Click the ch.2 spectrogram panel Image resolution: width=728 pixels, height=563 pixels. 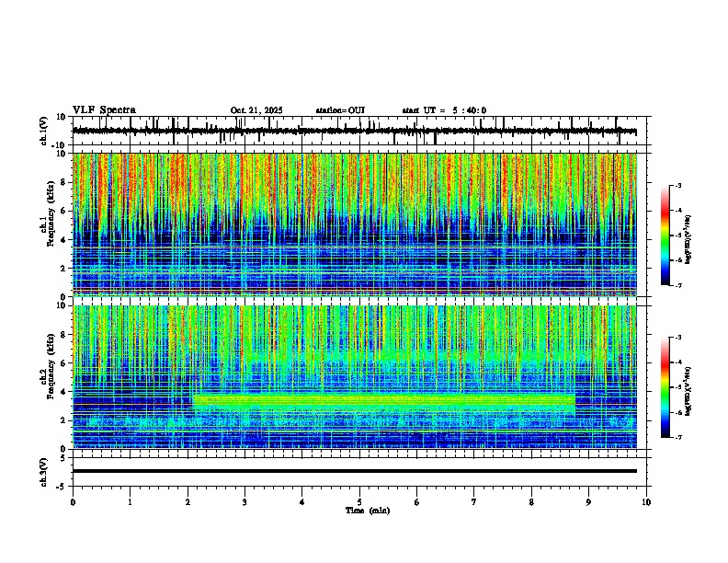click(355, 377)
